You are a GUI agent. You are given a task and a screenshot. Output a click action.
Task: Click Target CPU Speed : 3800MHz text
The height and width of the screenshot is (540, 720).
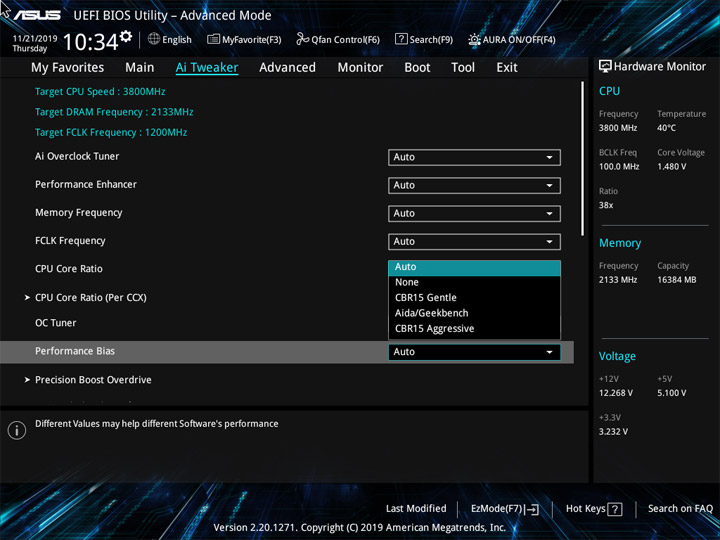coord(100,92)
